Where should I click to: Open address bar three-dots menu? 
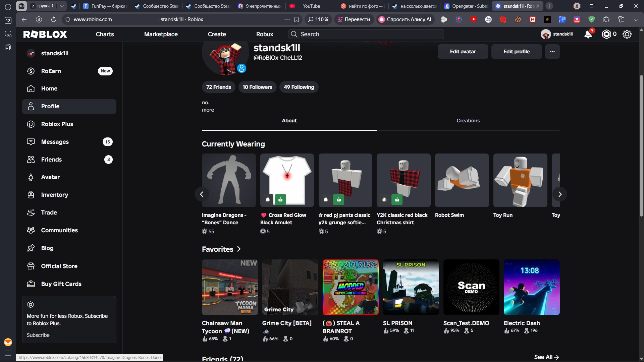[x=287, y=19]
